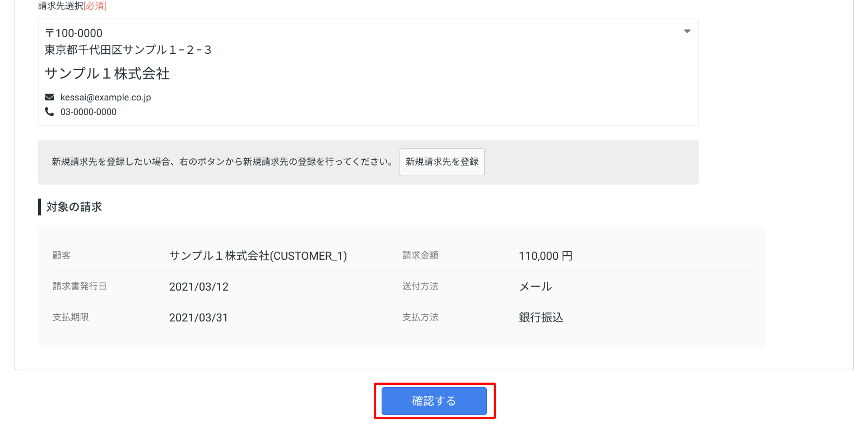Select the サンプル１株式会社 billing name

coord(107,73)
